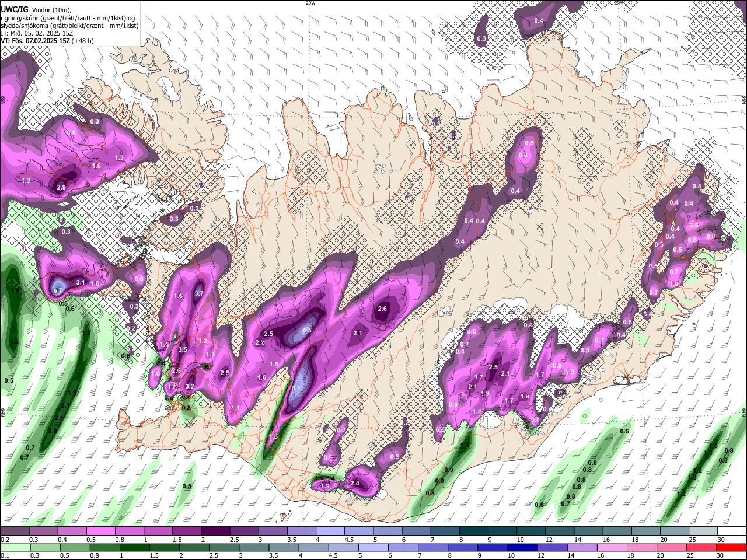Select the darkest purple swatch at 2 in upper legend

(215, 531)
